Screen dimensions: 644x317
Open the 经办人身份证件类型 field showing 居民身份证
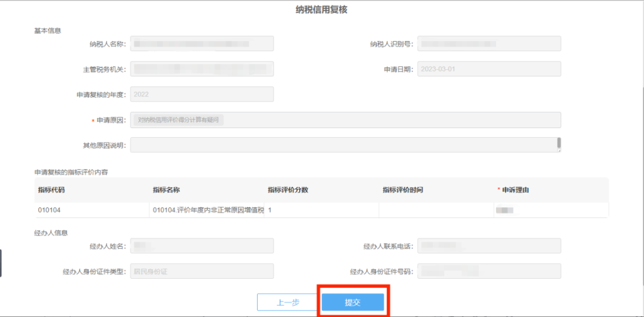(202, 271)
